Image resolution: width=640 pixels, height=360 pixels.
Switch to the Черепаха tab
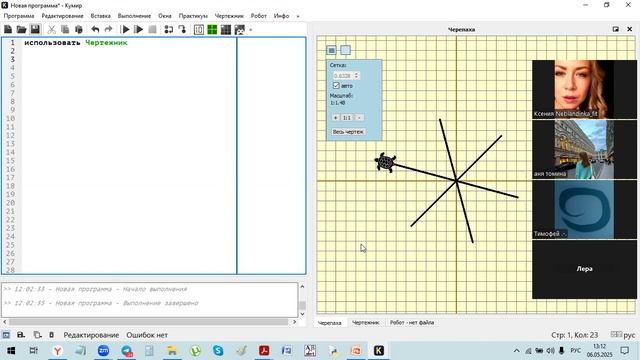click(329, 322)
